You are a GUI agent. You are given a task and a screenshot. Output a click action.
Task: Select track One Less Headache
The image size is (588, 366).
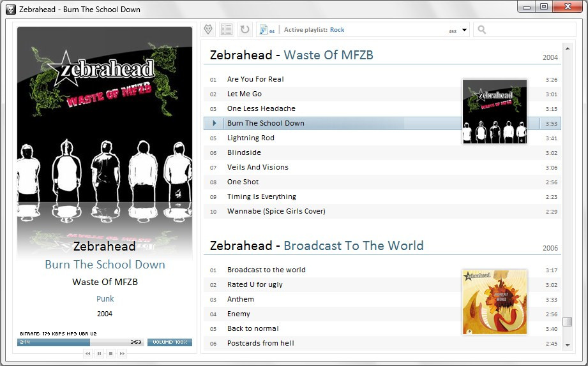click(x=382, y=108)
